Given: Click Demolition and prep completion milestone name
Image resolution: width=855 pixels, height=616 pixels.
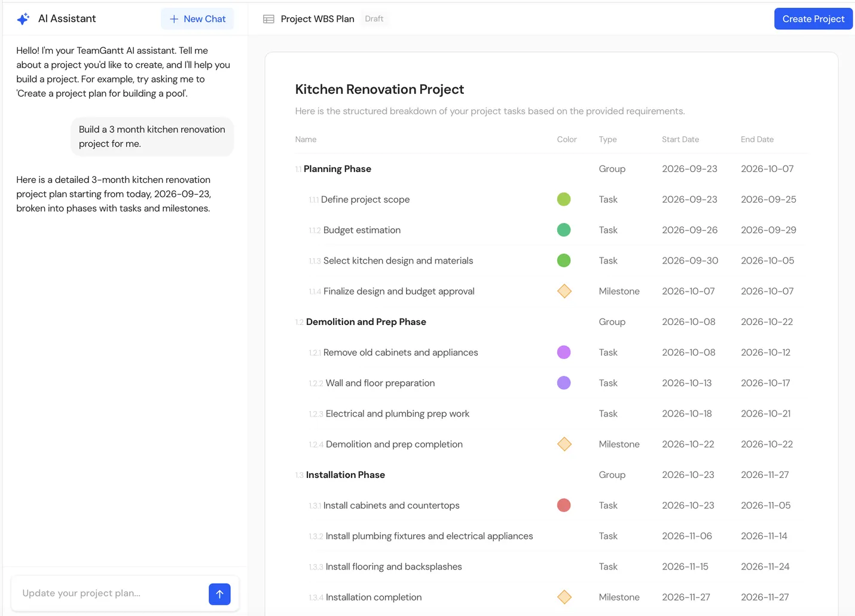Looking at the screenshot, I should click(394, 444).
